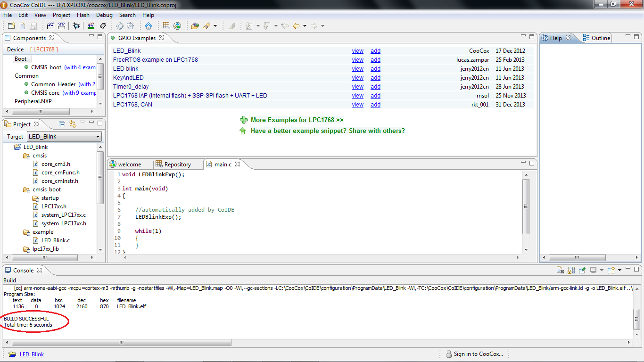Select core_cm3.h in the Project tree
The height and width of the screenshot is (362, 644).
(x=56, y=164)
